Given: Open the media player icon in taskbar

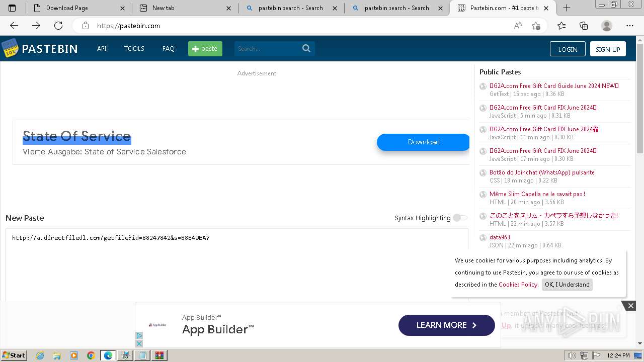Looking at the screenshot, I should click(x=74, y=355).
